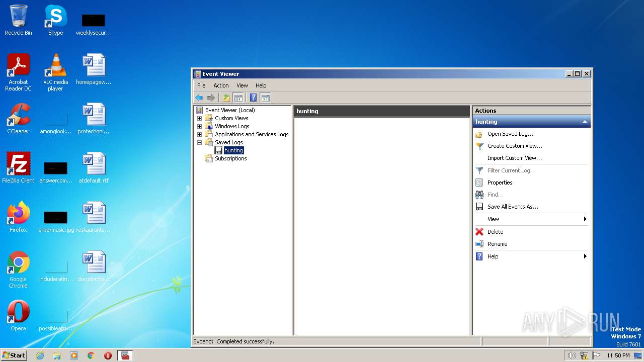644x362 pixels.
Task: Open the View menu
Action: tap(242, 85)
